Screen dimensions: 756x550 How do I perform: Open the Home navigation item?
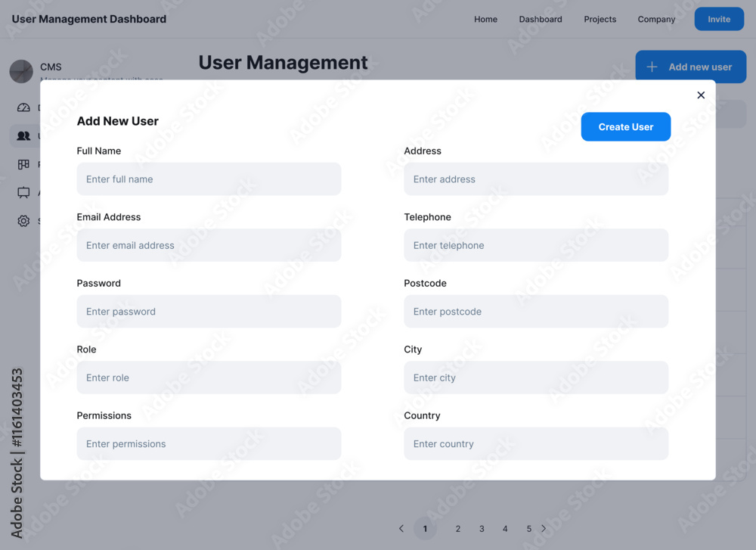(x=485, y=20)
